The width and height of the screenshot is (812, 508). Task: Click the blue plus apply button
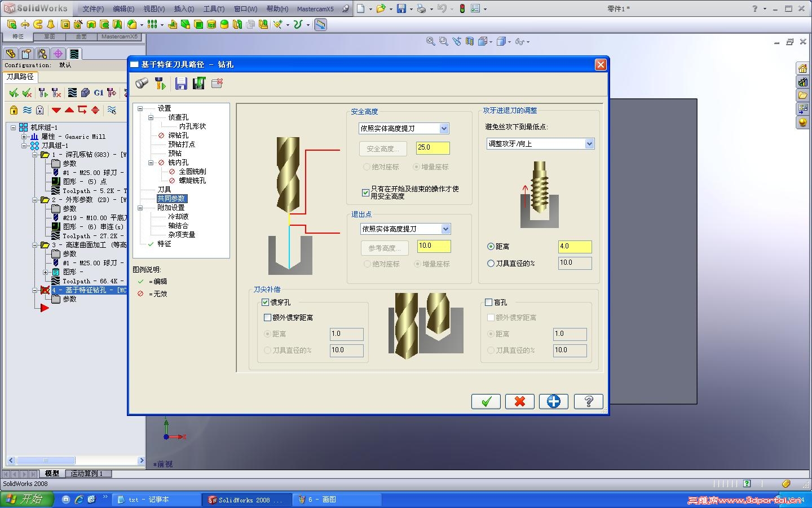click(x=554, y=401)
